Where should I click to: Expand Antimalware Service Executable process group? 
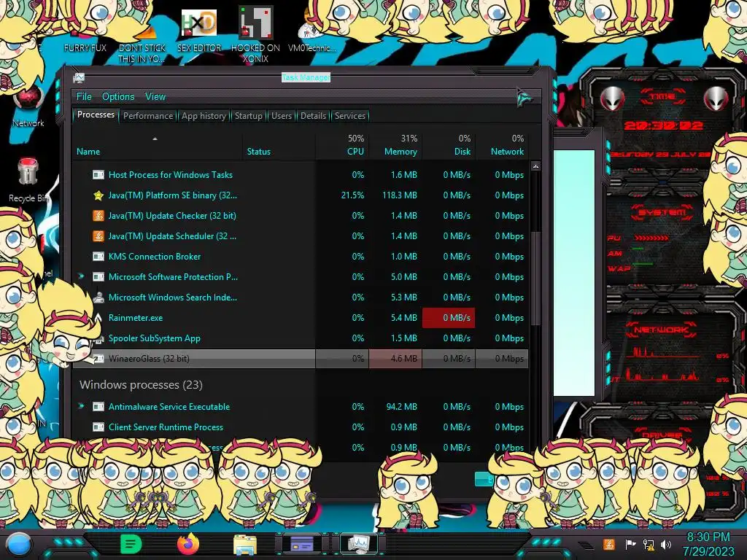pyautogui.click(x=81, y=406)
